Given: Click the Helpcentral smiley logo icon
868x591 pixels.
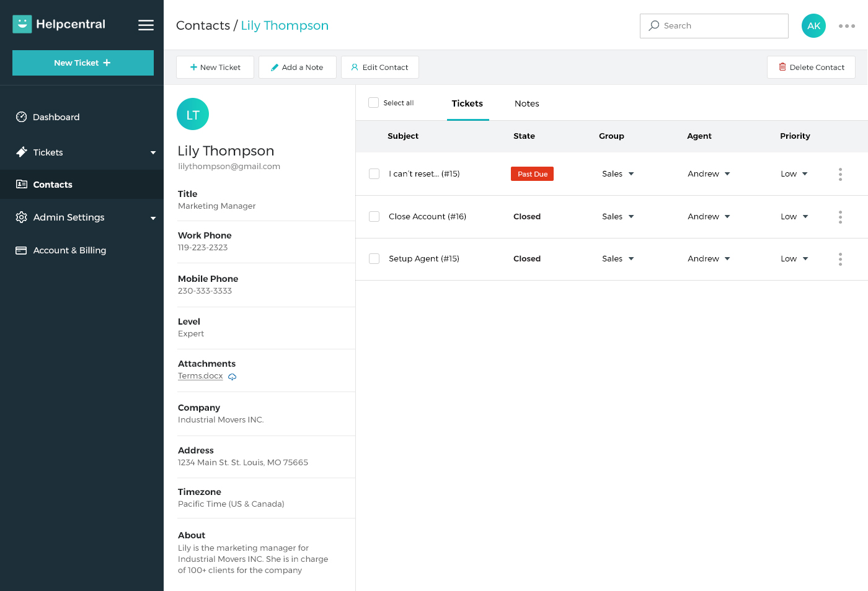Looking at the screenshot, I should point(22,24).
